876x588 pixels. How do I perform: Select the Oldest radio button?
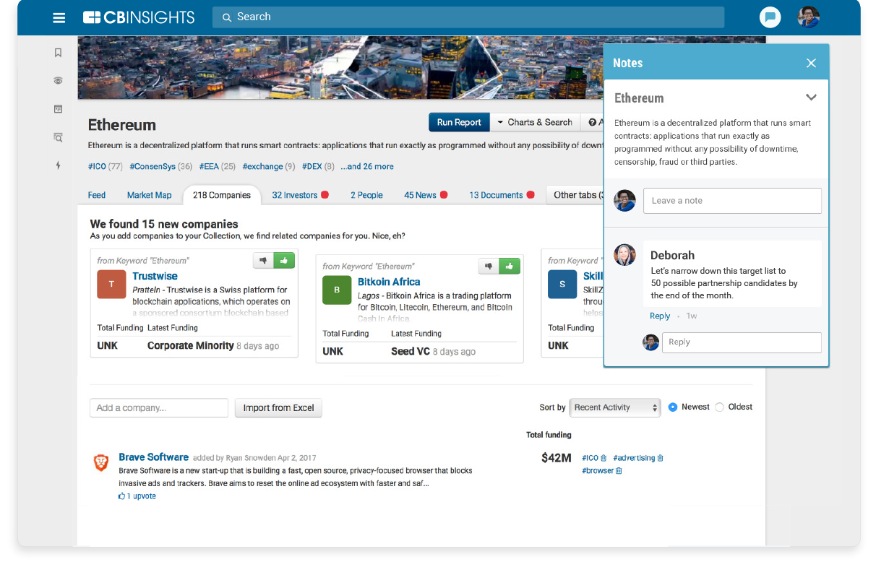719,407
